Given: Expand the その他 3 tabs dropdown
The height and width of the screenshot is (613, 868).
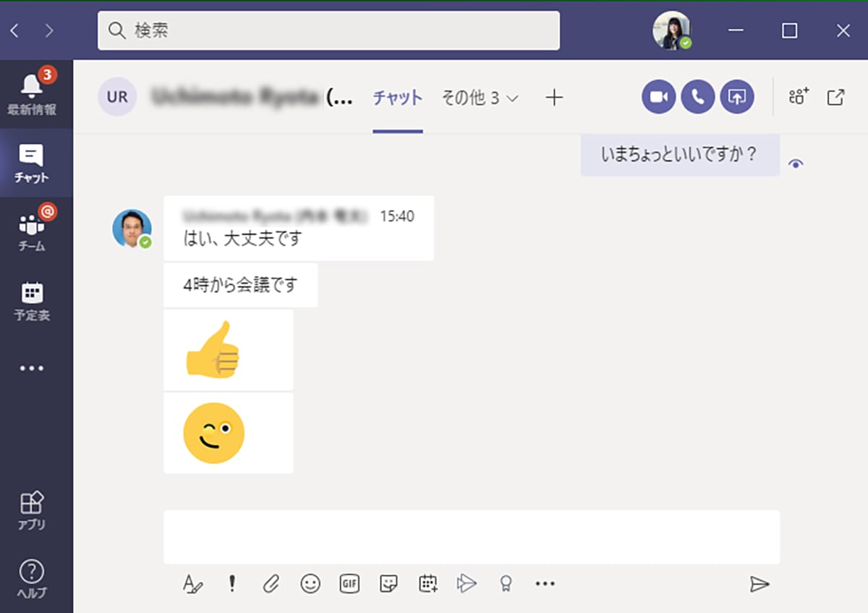Looking at the screenshot, I should 480,98.
